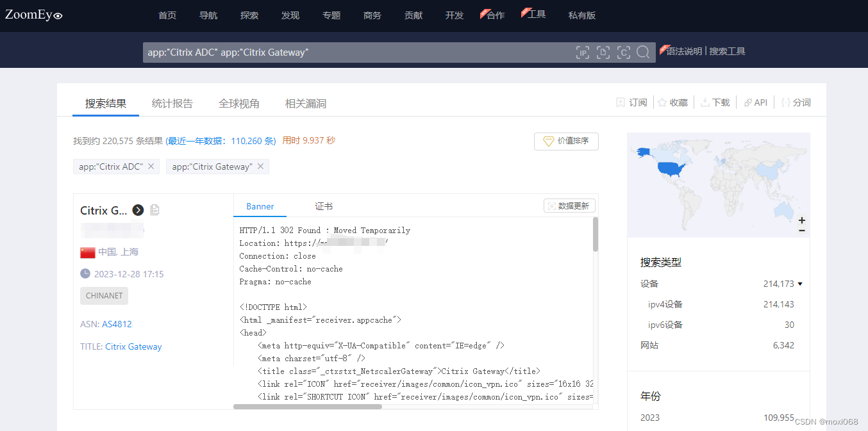The width and height of the screenshot is (868, 431).
Task: Click the 数据更新 data update button
Action: coord(570,206)
